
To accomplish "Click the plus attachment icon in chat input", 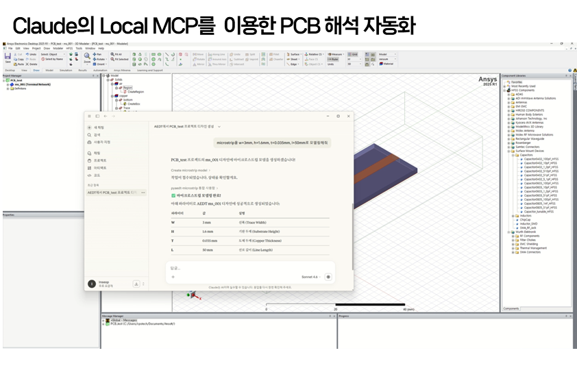I will pos(173,277).
